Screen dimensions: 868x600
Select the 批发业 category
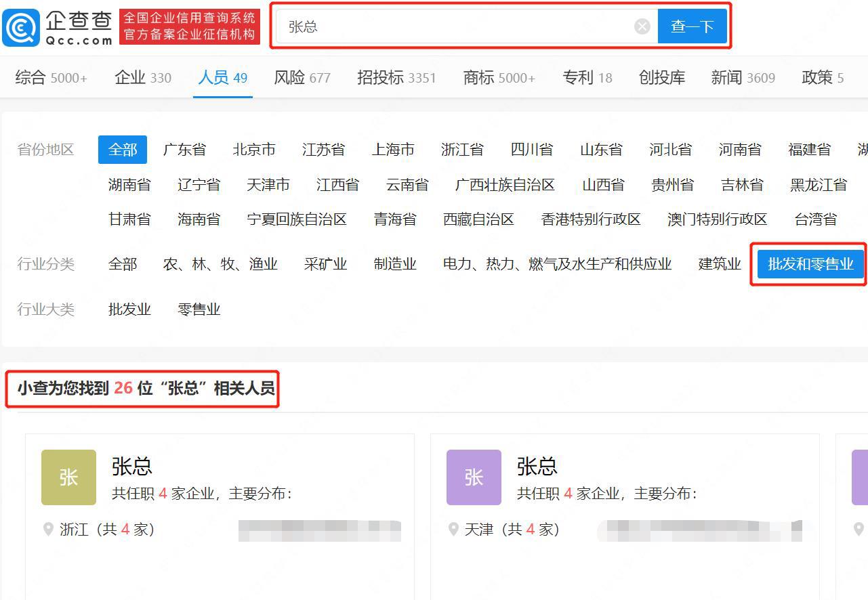pos(129,309)
